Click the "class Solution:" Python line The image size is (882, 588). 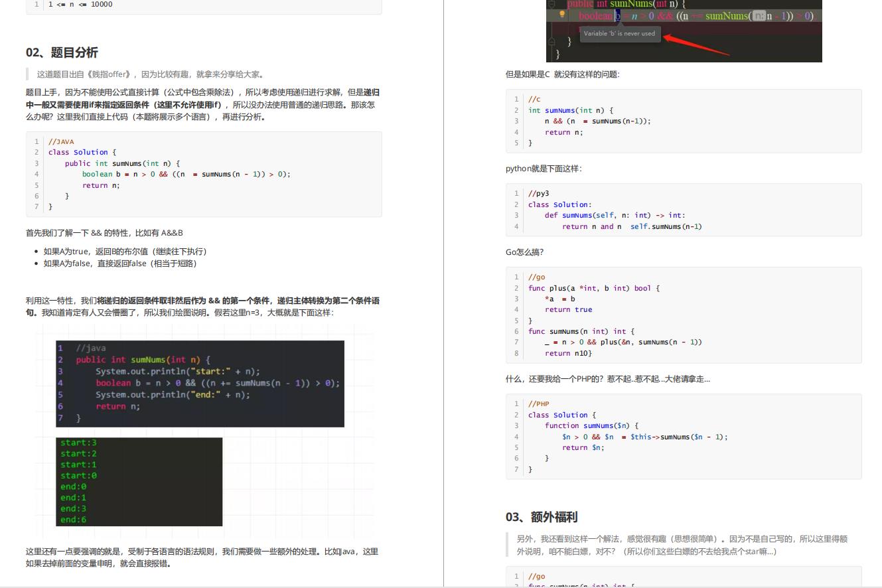click(559, 205)
